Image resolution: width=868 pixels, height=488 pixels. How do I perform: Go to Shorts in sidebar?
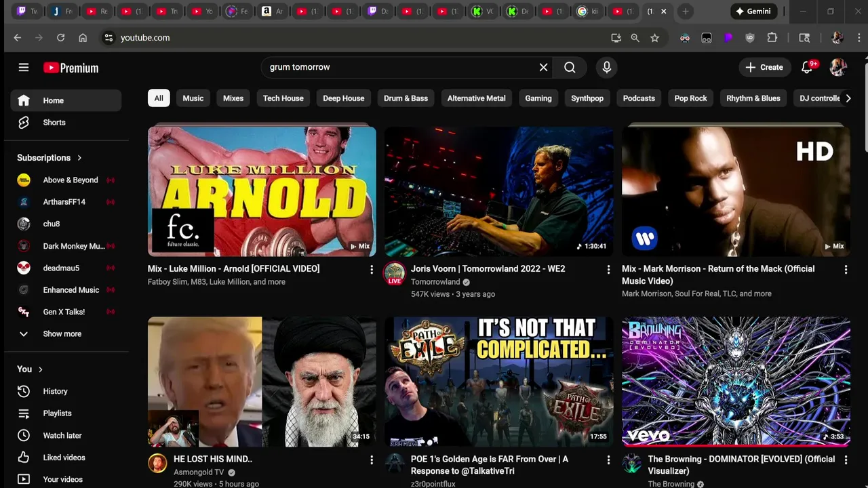click(x=66, y=122)
